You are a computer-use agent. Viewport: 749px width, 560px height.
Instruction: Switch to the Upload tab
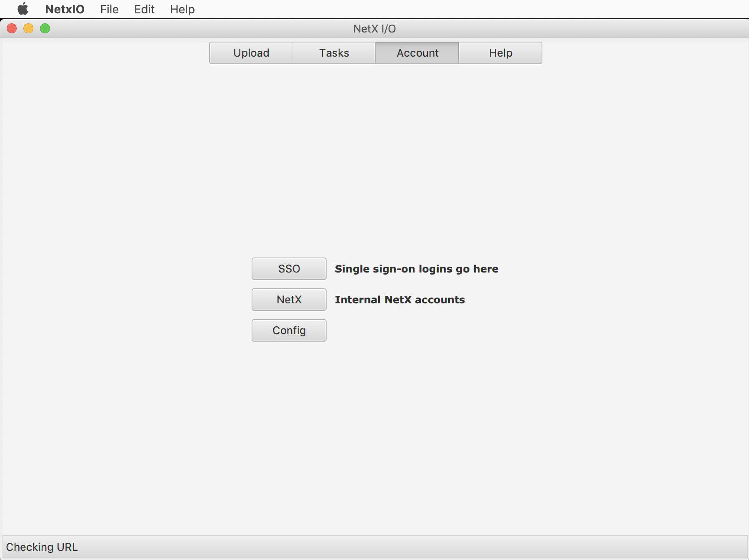tap(251, 53)
